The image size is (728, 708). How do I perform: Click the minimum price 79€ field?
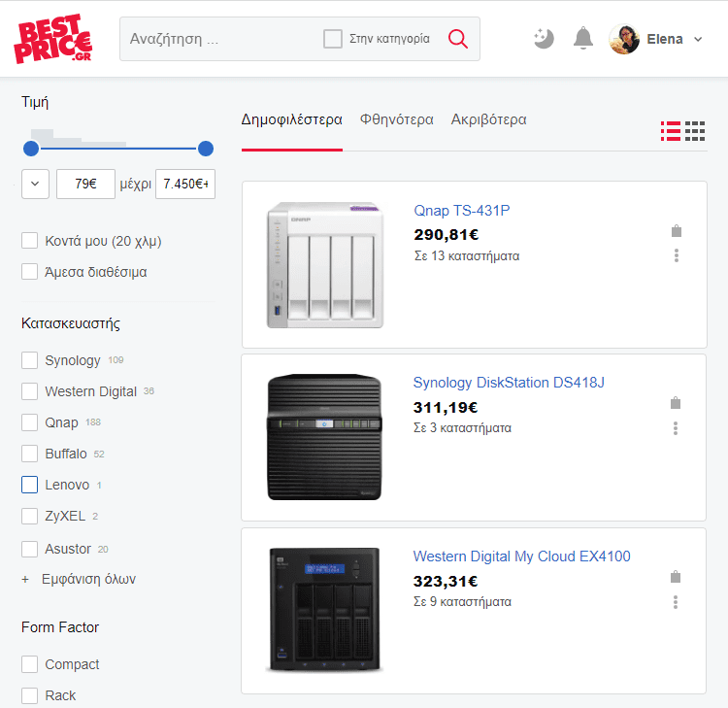[85, 184]
